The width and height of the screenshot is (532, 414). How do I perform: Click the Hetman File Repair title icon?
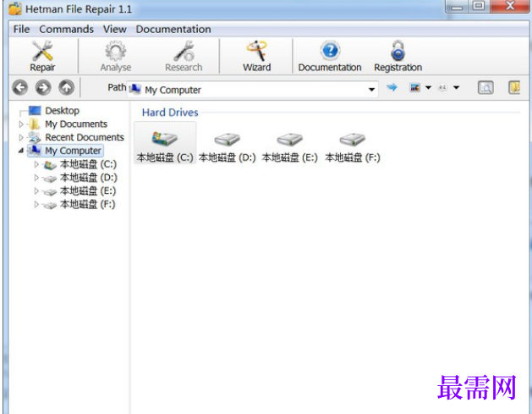15,8
